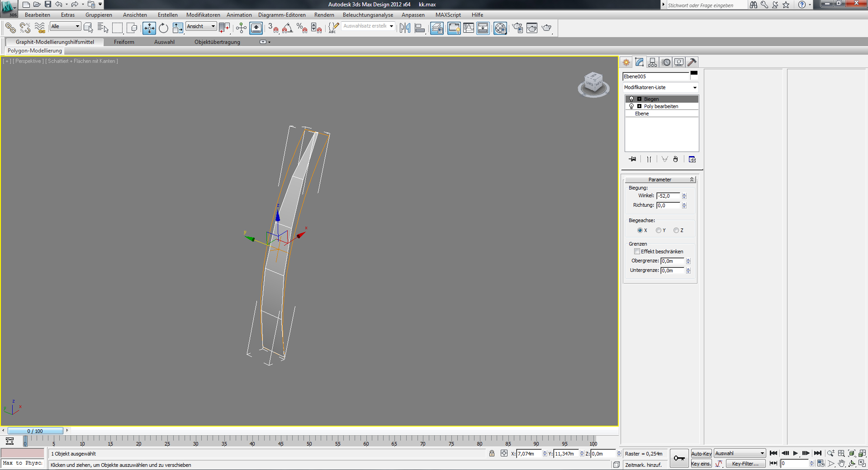This screenshot has width=868, height=470.
Task: Open Key-Filter dialog button
Action: tap(745, 464)
